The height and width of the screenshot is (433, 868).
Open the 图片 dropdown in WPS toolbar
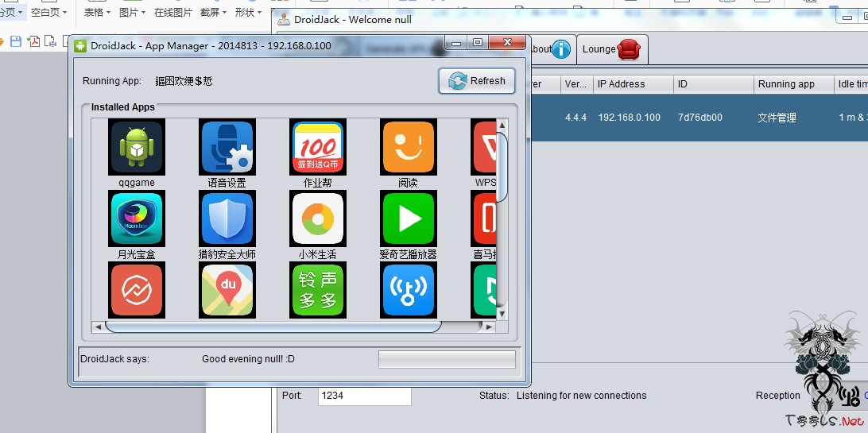(132, 12)
